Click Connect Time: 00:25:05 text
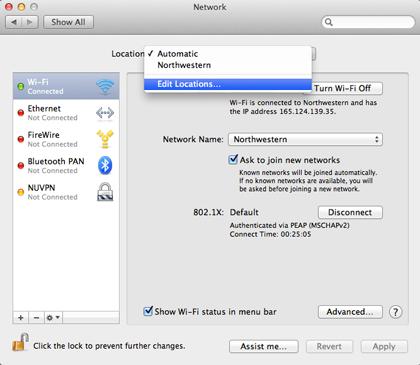Viewport: 420px width, 365px height. (270, 234)
